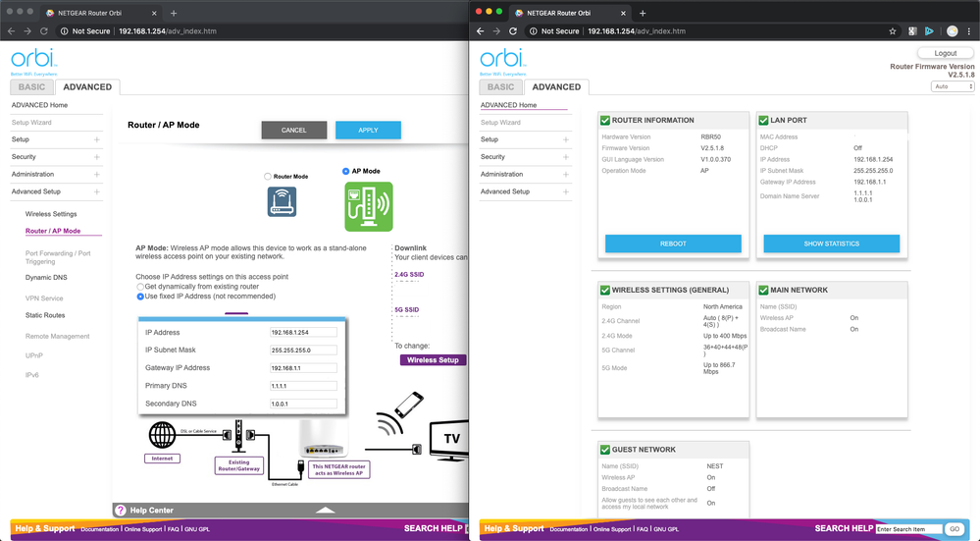The width and height of the screenshot is (980, 541).
Task: Open the Chrome three-dot menu
Action: pos(970,31)
